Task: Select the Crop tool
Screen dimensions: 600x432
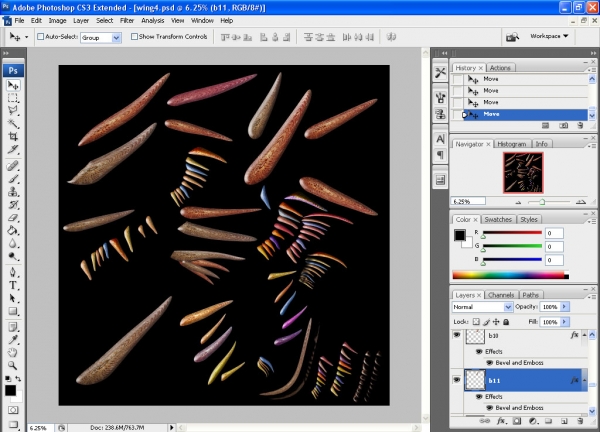Action: pyautogui.click(x=13, y=136)
